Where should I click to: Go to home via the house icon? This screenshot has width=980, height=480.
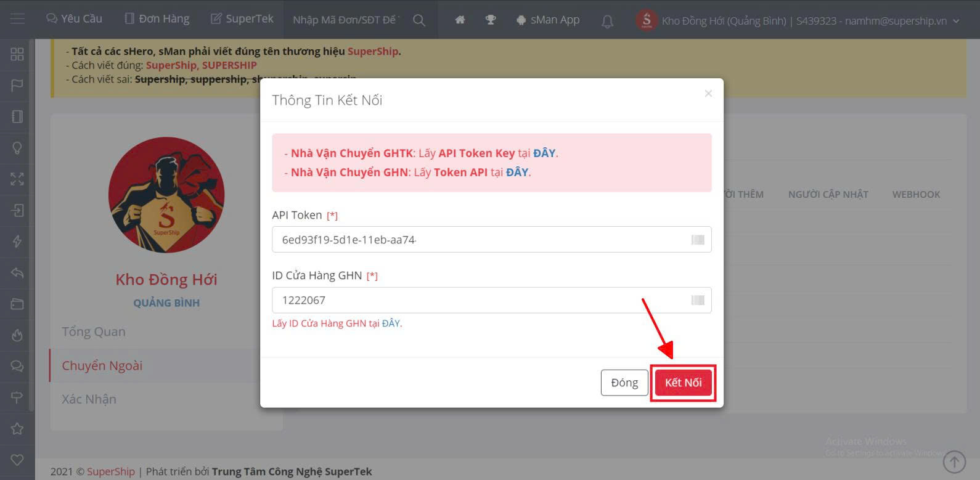click(460, 20)
